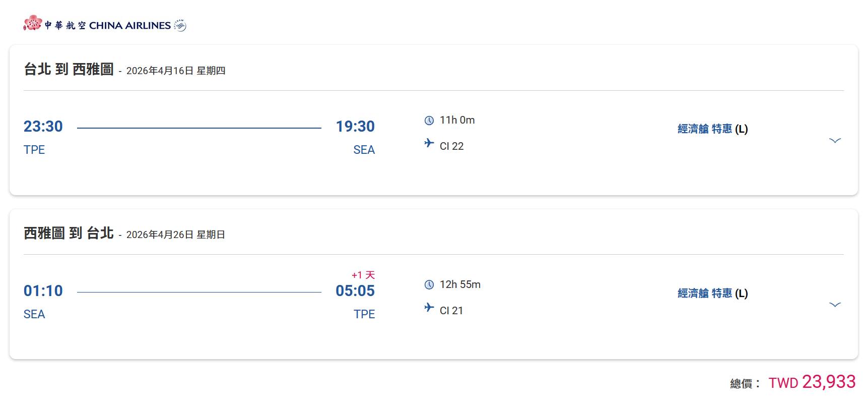Click the 西雅圖 到 台北 route heading

[x=69, y=233]
